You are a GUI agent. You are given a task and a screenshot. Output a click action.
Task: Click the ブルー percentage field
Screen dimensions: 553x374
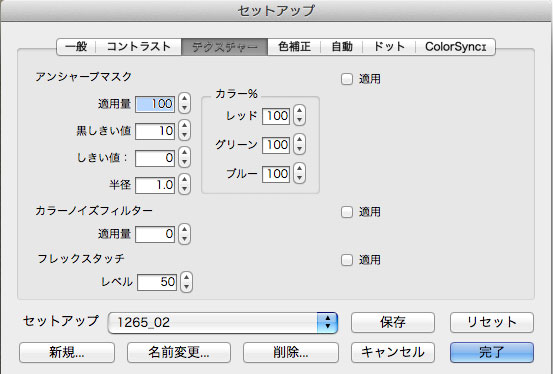coord(276,174)
